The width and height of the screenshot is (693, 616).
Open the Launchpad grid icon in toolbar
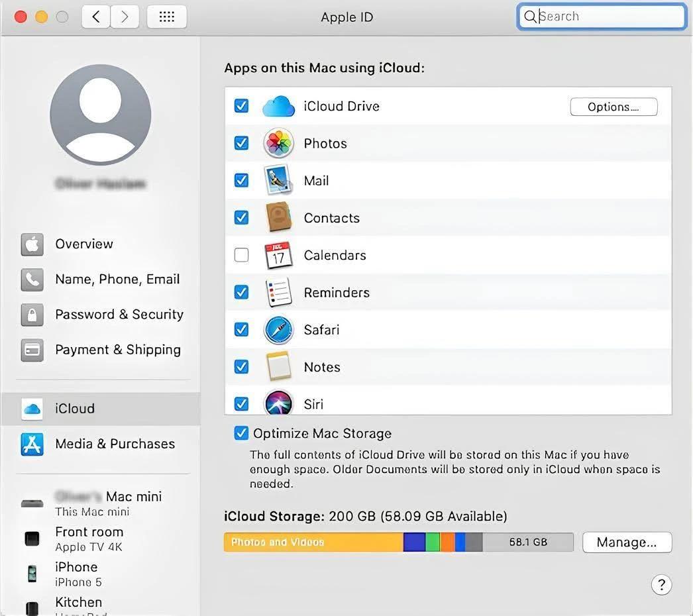pyautogui.click(x=166, y=17)
